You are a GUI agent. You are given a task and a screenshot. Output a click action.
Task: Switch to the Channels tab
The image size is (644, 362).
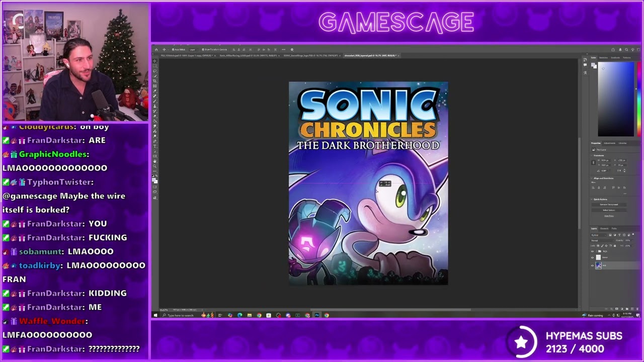[604, 228]
